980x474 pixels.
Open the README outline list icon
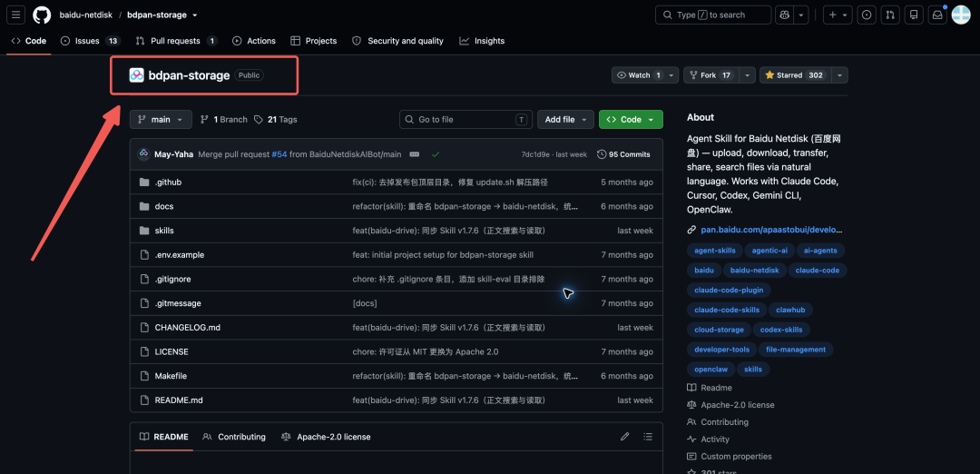(648, 437)
